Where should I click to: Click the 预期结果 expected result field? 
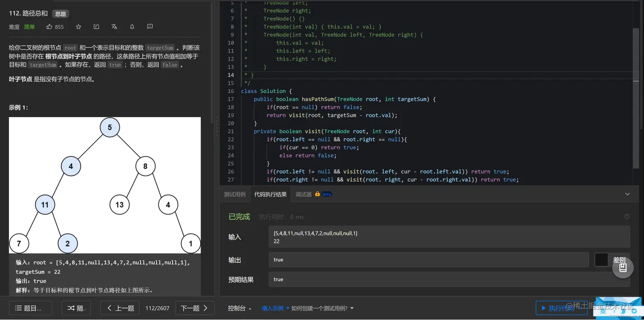click(449, 279)
